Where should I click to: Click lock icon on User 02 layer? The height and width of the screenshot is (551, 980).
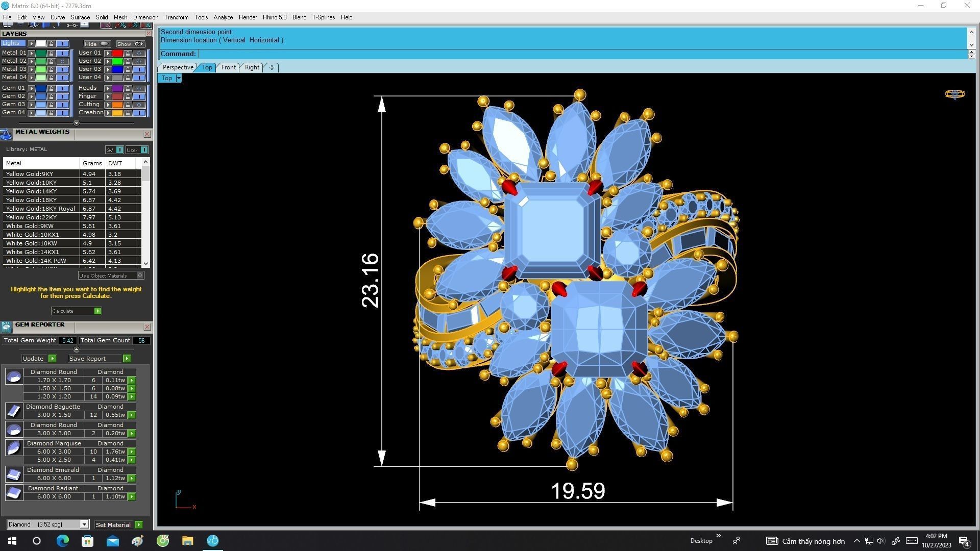click(128, 61)
